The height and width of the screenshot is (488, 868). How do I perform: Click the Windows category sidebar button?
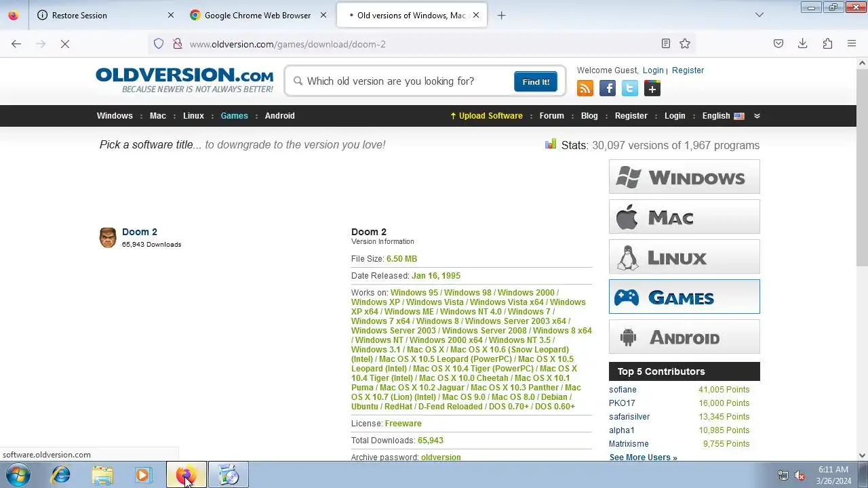click(x=684, y=177)
